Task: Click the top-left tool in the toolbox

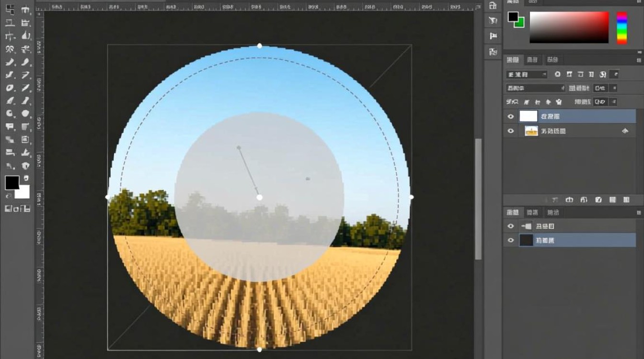Action: (x=10, y=10)
